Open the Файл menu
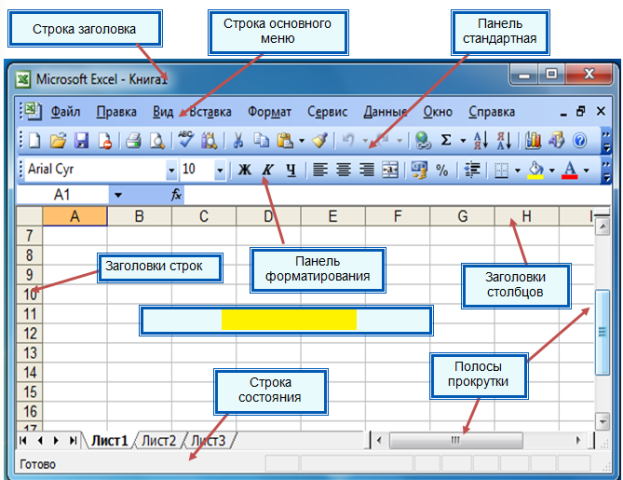The width and height of the screenshot is (623, 480). click(x=66, y=112)
